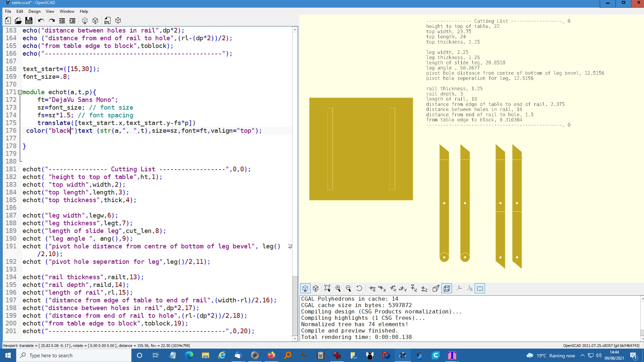Open the Design menu

point(34,11)
